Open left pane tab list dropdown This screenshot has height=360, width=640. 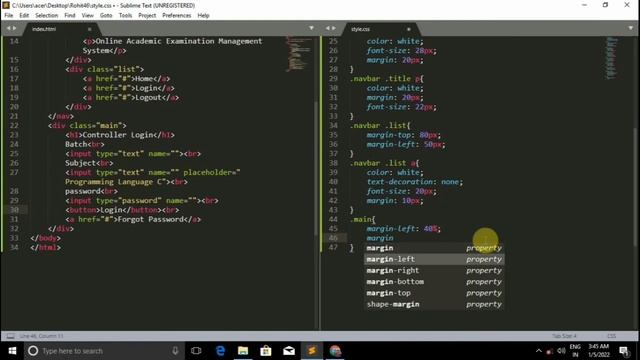tap(311, 28)
